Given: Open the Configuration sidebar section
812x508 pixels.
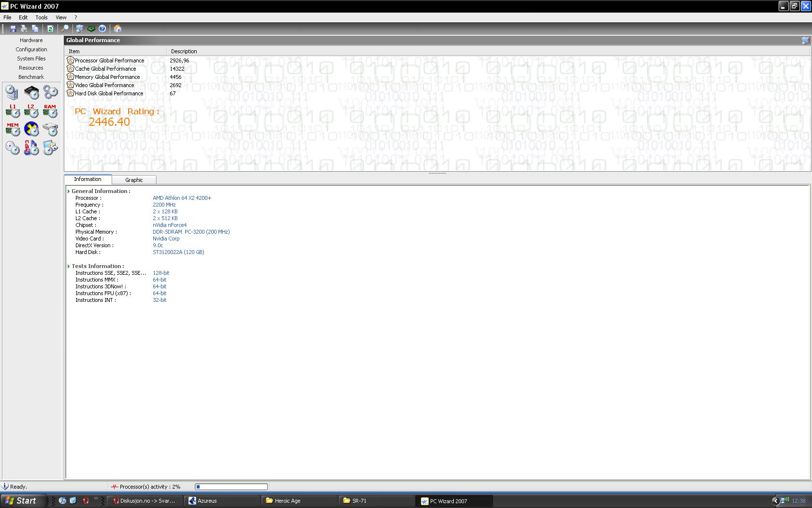Looking at the screenshot, I should pyautogui.click(x=31, y=49).
